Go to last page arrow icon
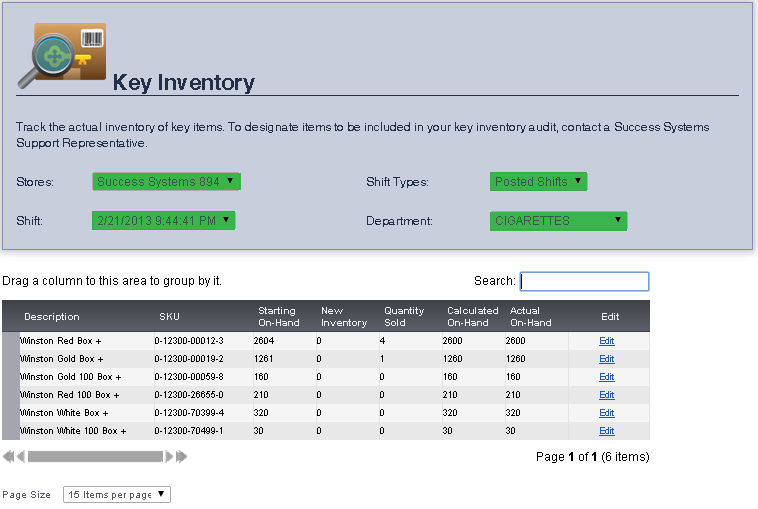 pos(181,456)
